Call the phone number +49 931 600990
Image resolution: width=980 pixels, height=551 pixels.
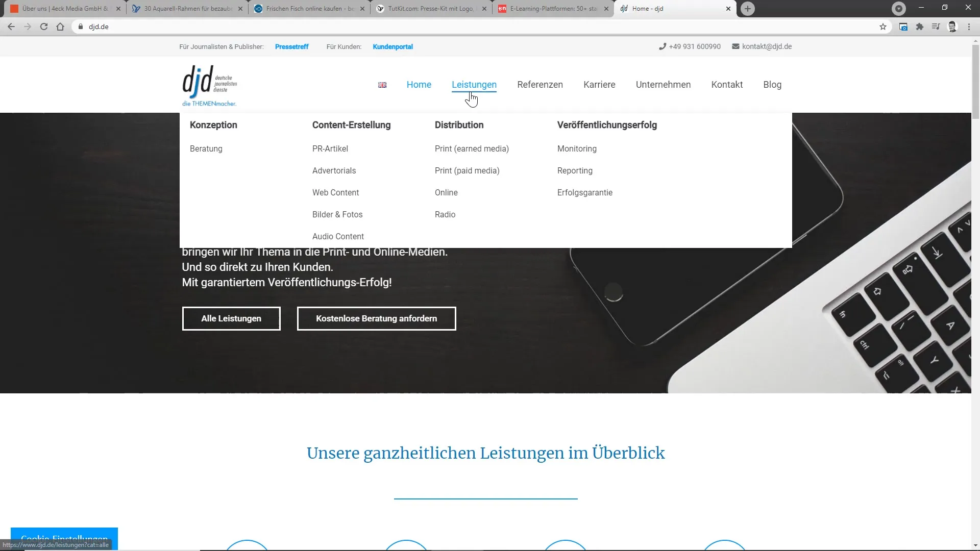tap(690, 46)
